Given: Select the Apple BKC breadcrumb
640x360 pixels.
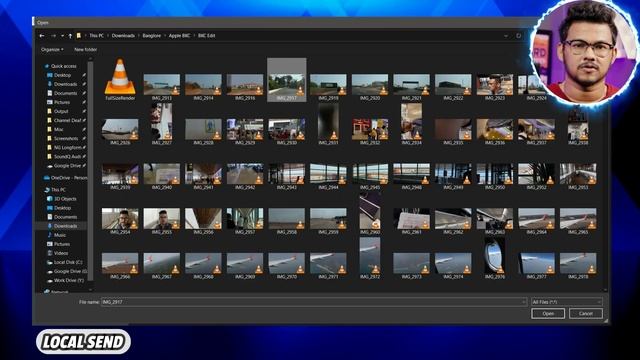Looking at the screenshot, I should 180,36.
